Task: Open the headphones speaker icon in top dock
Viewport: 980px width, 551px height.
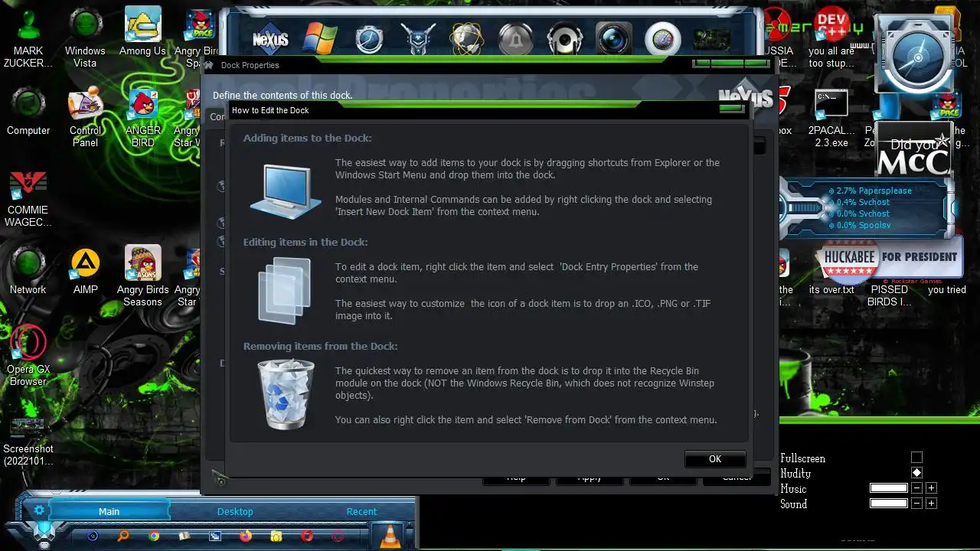Action: [565, 39]
